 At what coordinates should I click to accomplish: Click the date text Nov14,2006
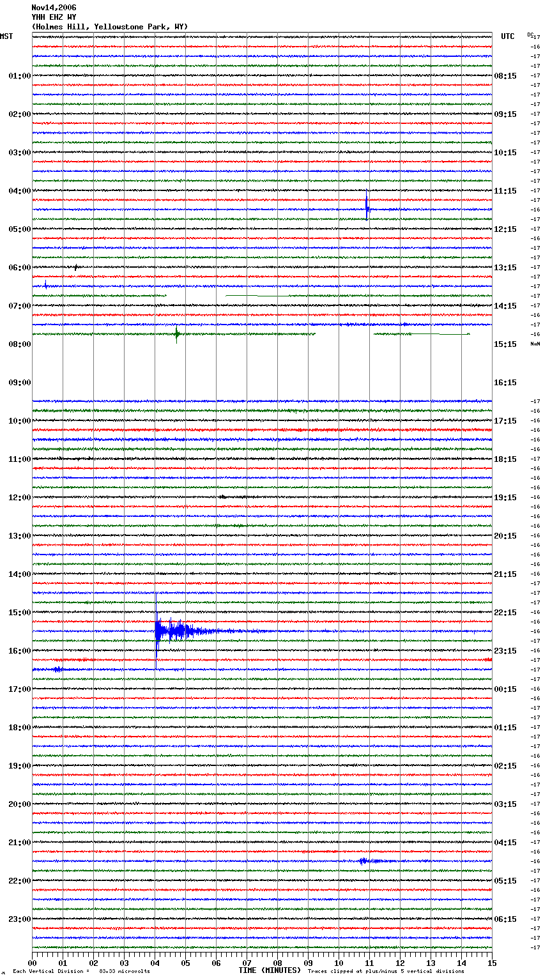tap(54, 8)
